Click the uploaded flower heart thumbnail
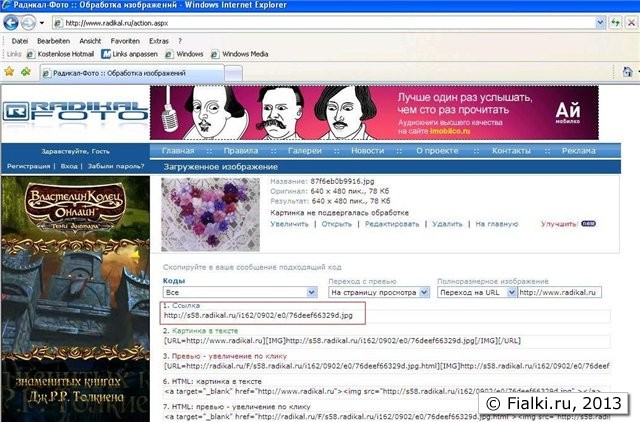 pyautogui.click(x=210, y=214)
